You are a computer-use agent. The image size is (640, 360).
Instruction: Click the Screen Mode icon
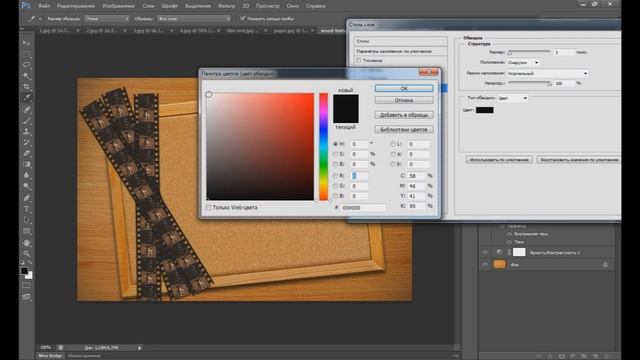point(27,297)
